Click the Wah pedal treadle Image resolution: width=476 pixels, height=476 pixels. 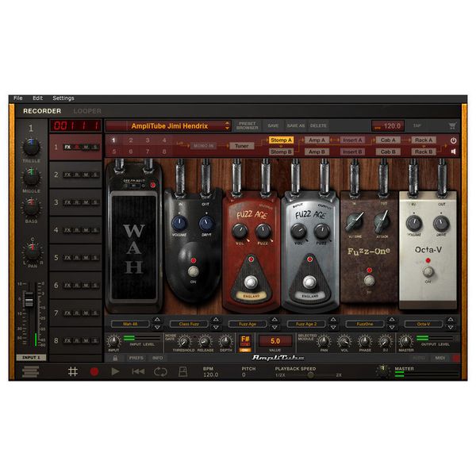[134, 248]
